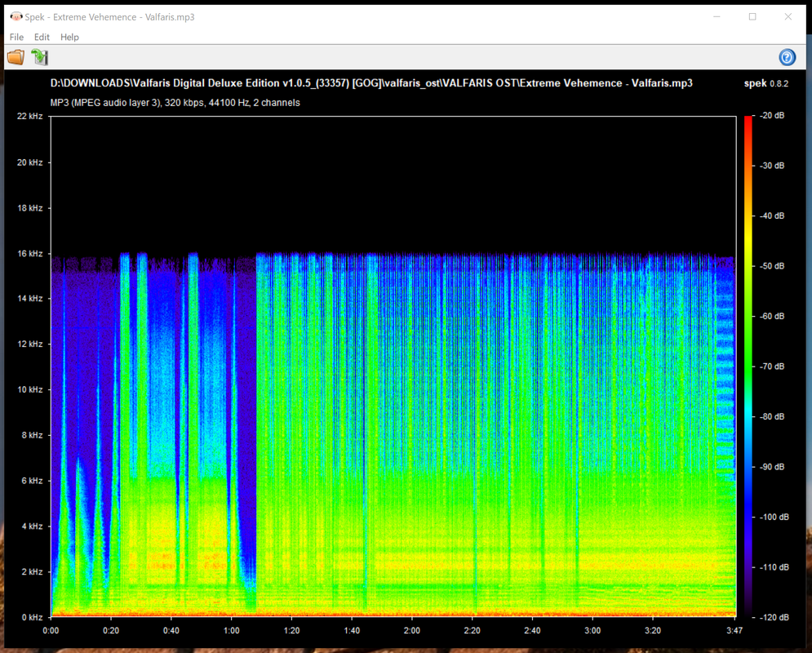Viewport: 812px width, 653px height.
Task: Click the -90 dB scale label
Action: pyautogui.click(x=772, y=467)
